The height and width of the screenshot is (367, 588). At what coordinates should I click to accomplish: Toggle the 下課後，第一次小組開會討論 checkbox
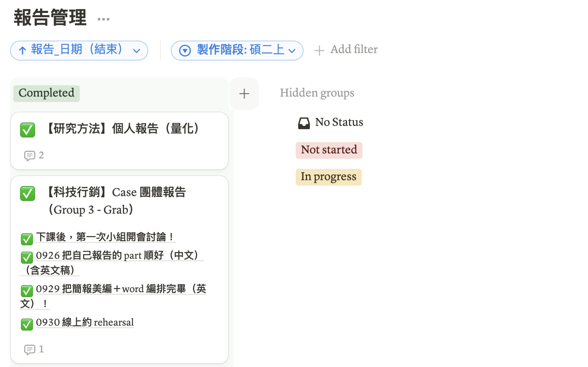coord(27,239)
